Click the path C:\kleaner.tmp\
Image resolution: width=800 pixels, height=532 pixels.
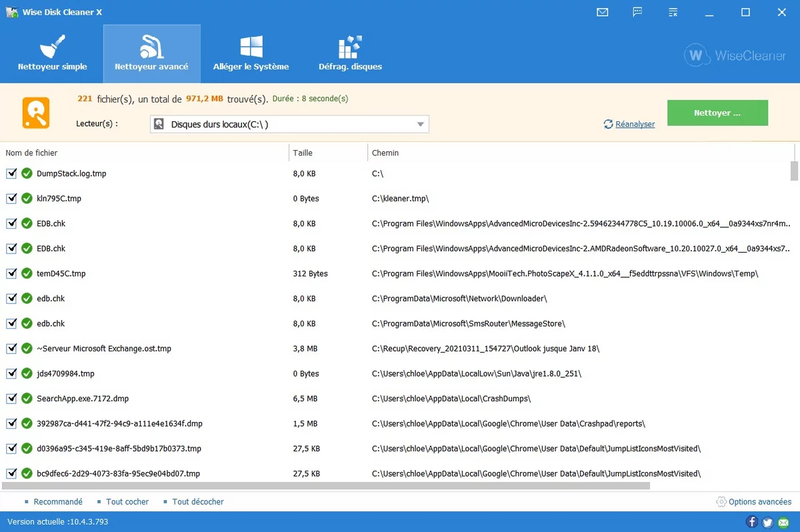pos(401,199)
